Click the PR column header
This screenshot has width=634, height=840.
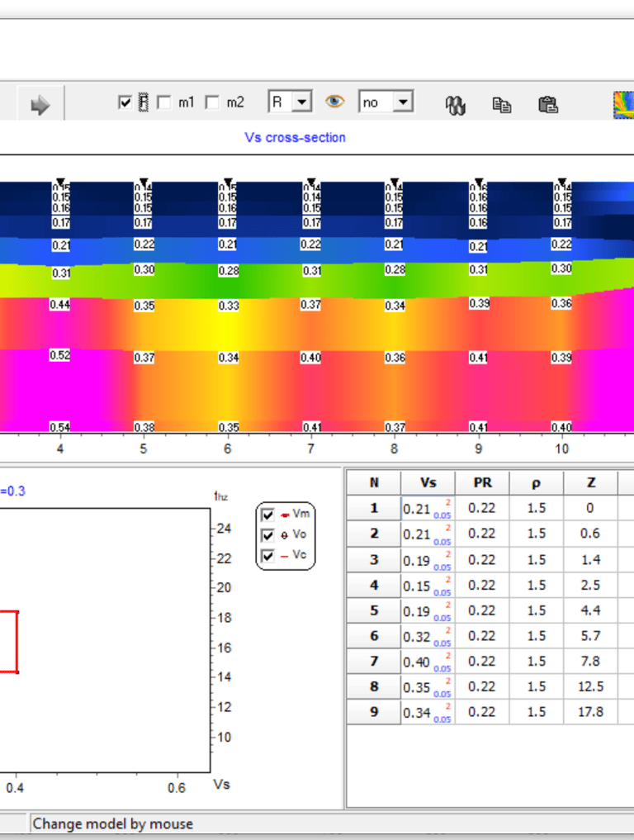pyautogui.click(x=482, y=483)
